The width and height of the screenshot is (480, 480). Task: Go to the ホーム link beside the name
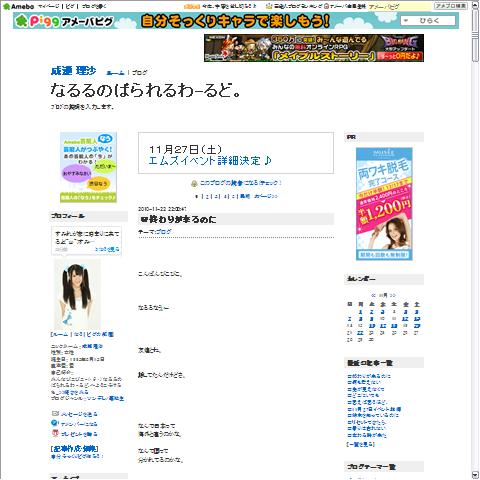[x=115, y=72]
